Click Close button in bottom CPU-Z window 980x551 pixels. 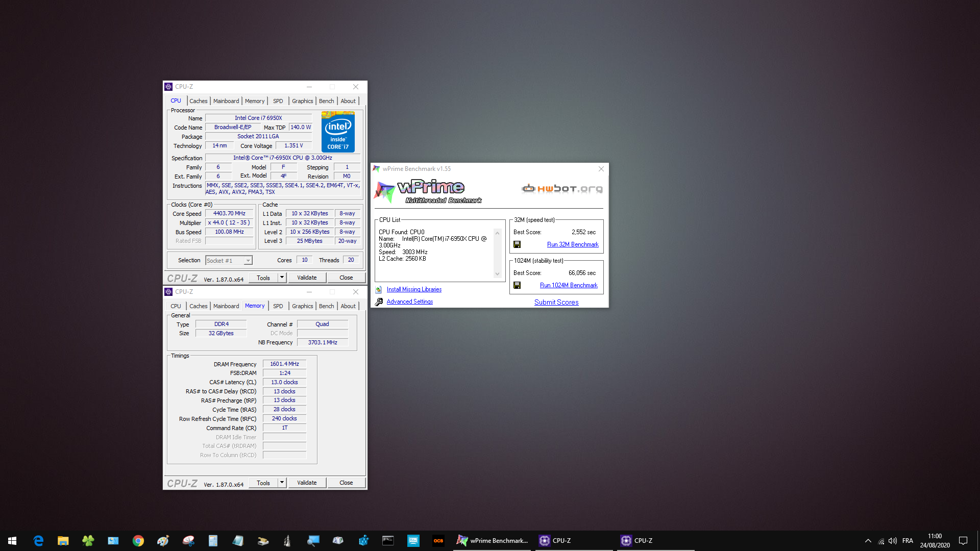pyautogui.click(x=346, y=483)
